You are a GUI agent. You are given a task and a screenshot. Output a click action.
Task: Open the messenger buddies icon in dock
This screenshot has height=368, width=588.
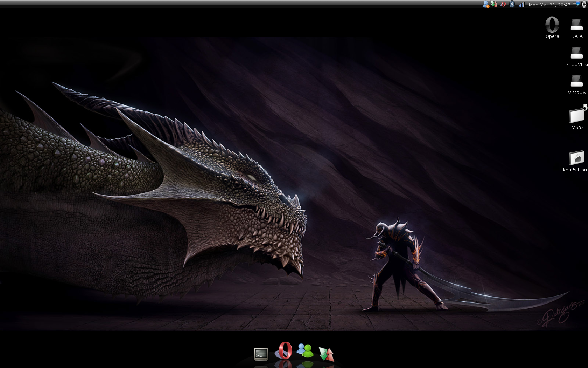pos(305,350)
